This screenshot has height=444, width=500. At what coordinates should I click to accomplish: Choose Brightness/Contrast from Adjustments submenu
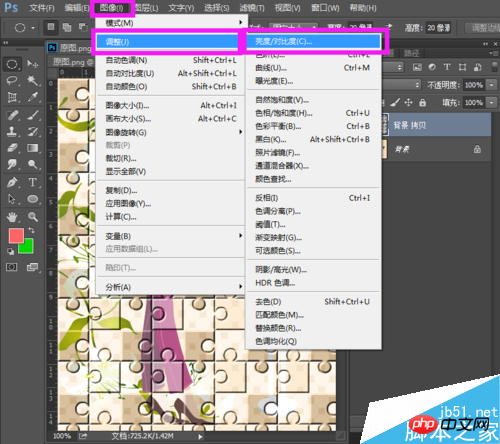pos(313,41)
